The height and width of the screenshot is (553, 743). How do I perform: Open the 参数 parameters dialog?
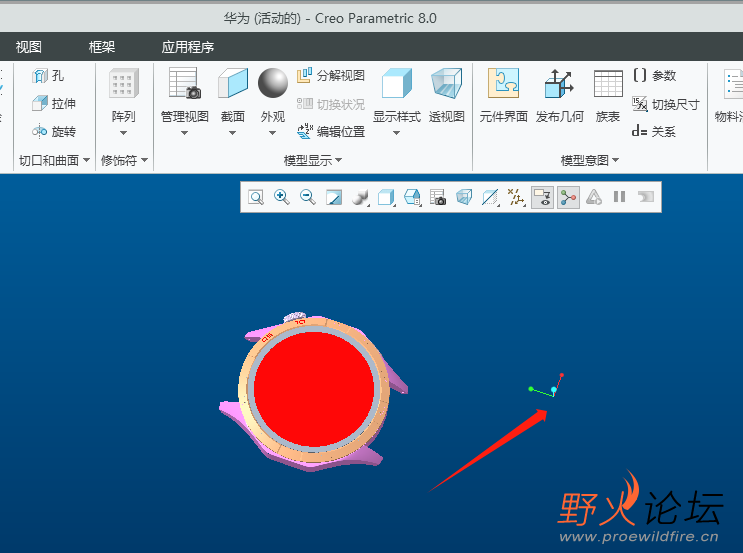coord(654,75)
